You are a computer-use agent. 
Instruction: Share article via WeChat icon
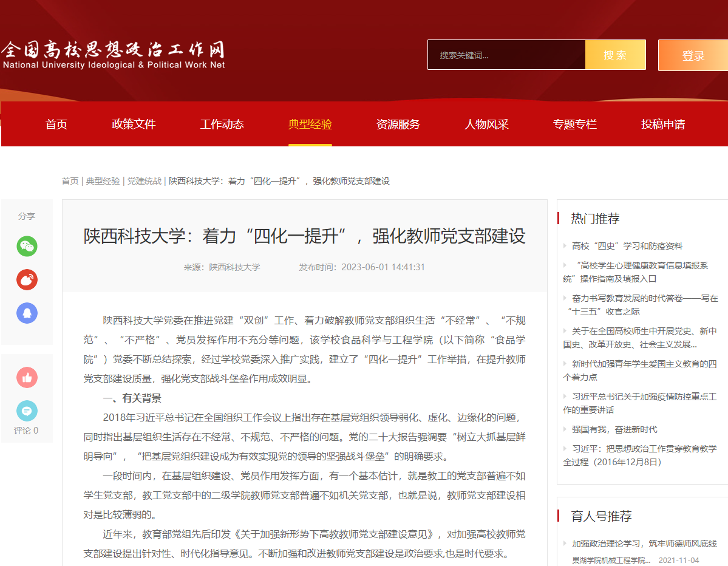pyautogui.click(x=27, y=246)
